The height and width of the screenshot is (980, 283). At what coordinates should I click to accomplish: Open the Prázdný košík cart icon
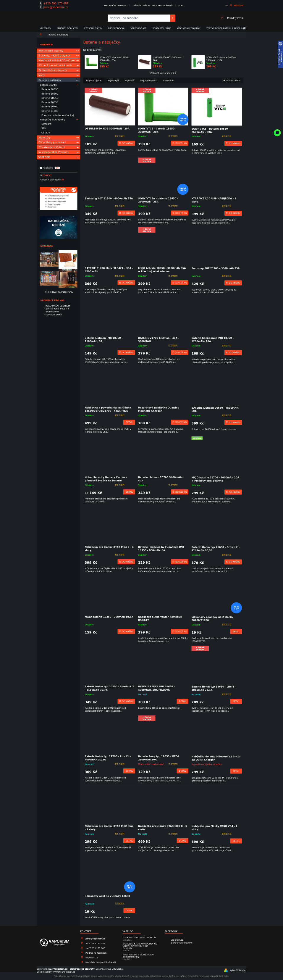click(x=222, y=18)
